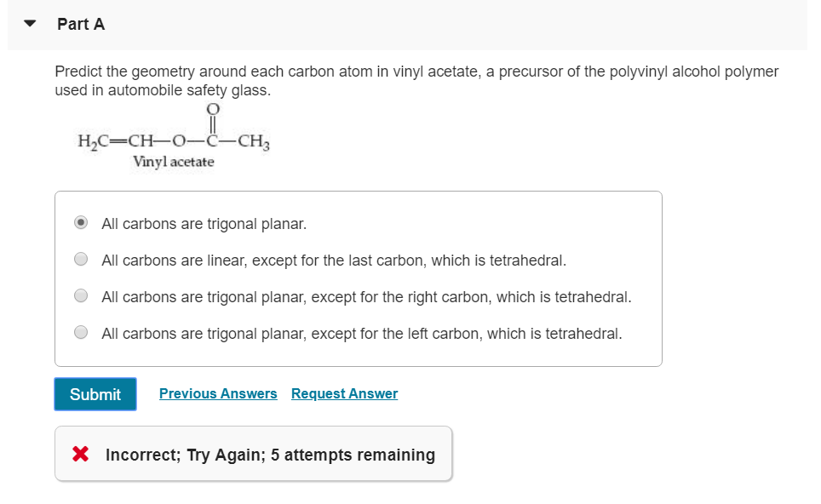This screenshot has width=821, height=504.
Task: Click the Request Answer link
Action: point(344,393)
